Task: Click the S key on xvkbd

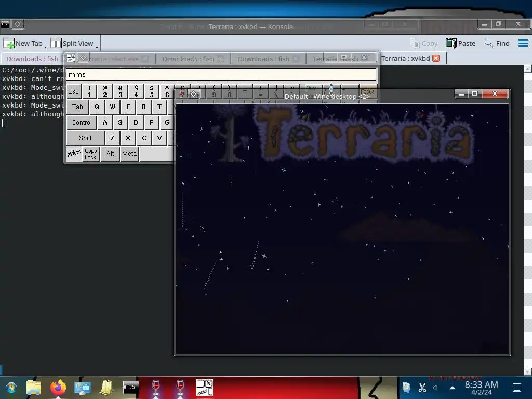Action: coord(120,123)
